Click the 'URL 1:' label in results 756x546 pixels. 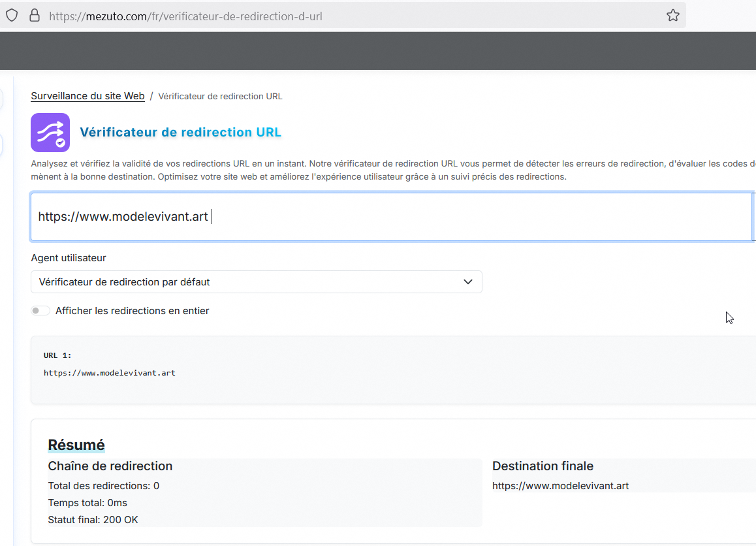(x=57, y=355)
